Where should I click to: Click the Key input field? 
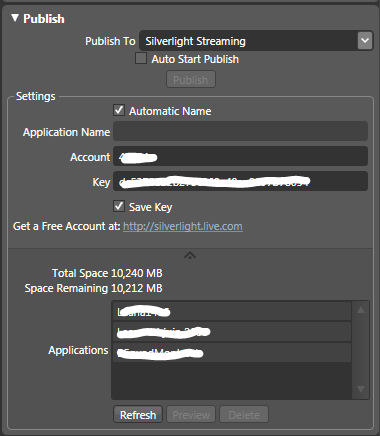coord(240,181)
